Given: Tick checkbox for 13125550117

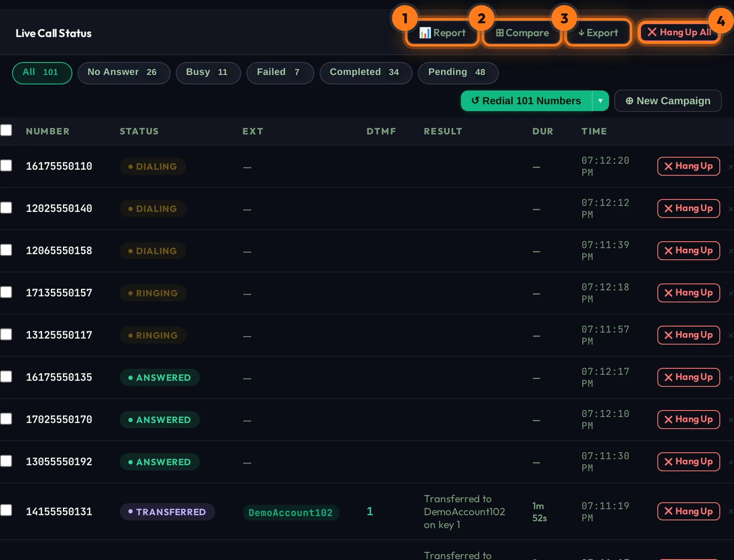Looking at the screenshot, I should pyautogui.click(x=6, y=334).
